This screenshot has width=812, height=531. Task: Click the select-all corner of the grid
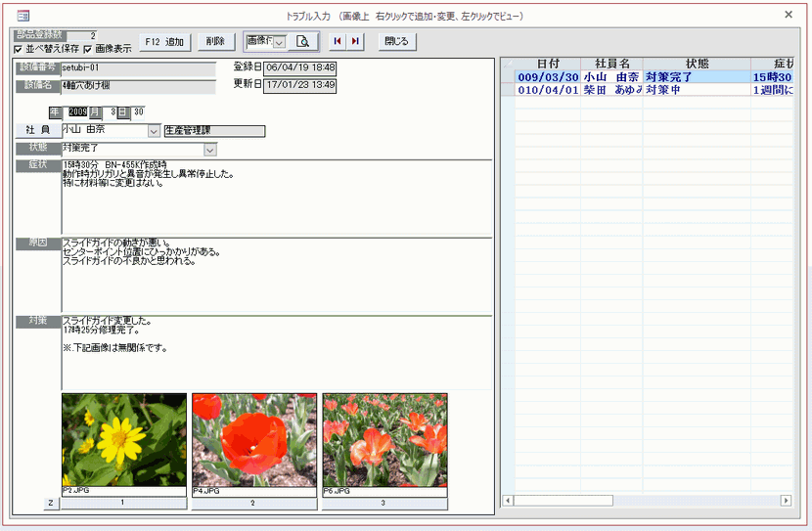pyautogui.click(x=508, y=64)
